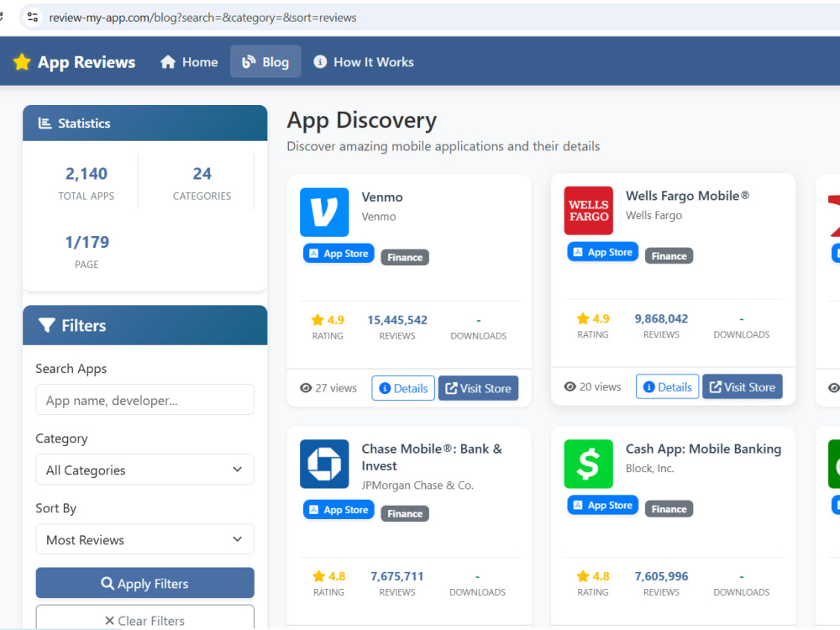Viewport: 840px width, 630px height.
Task: Click Venmo's 15,445,542 reviews count
Action: 397,320
